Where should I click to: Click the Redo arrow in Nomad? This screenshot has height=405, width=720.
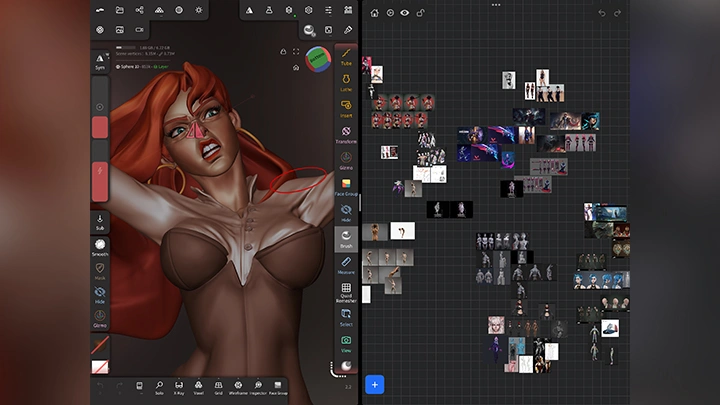pyautogui.click(x=119, y=385)
